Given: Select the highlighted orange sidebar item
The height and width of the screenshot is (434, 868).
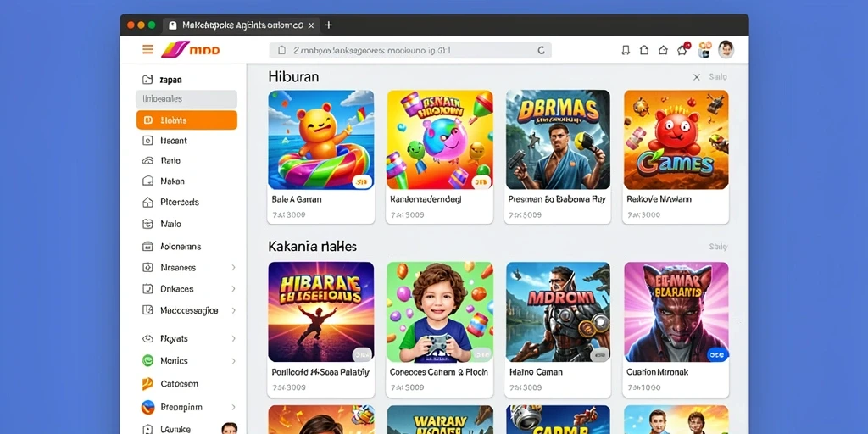Looking at the screenshot, I should click(186, 120).
